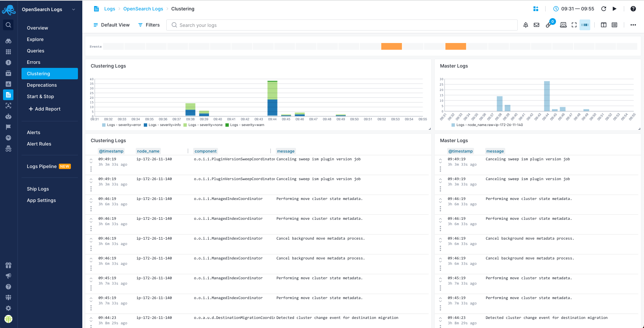Click the component column header
This screenshot has height=328, width=644.
click(x=206, y=151)
